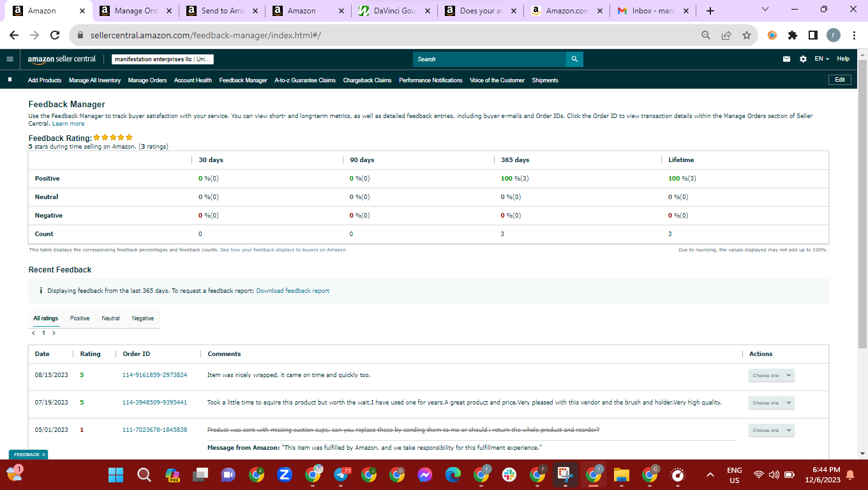
Task: Close the Inbox Gmail tab
Action: coord(686,11)
